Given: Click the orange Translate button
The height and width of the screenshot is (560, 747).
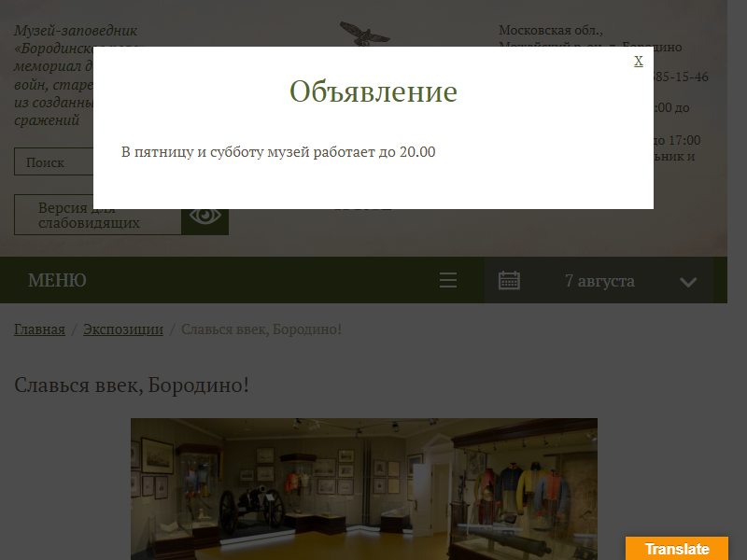Looking at the screenshot, I should click(677, 549).
